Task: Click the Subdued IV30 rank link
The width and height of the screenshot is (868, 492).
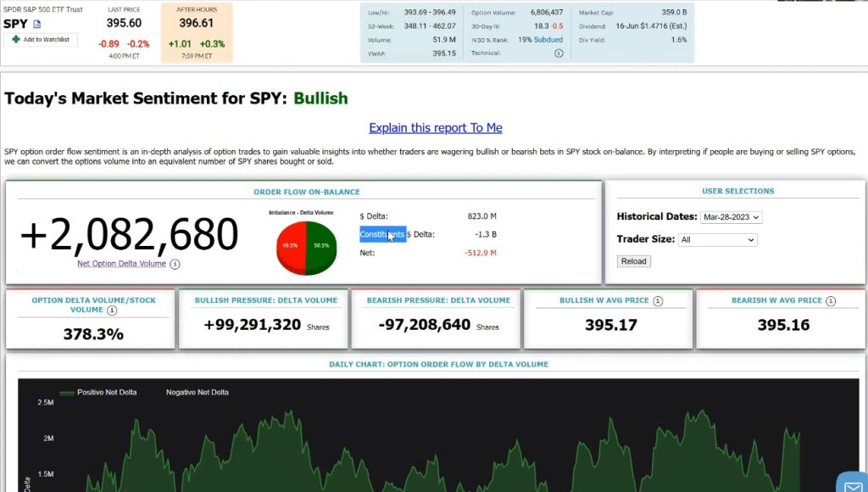Action: point(548,40)
